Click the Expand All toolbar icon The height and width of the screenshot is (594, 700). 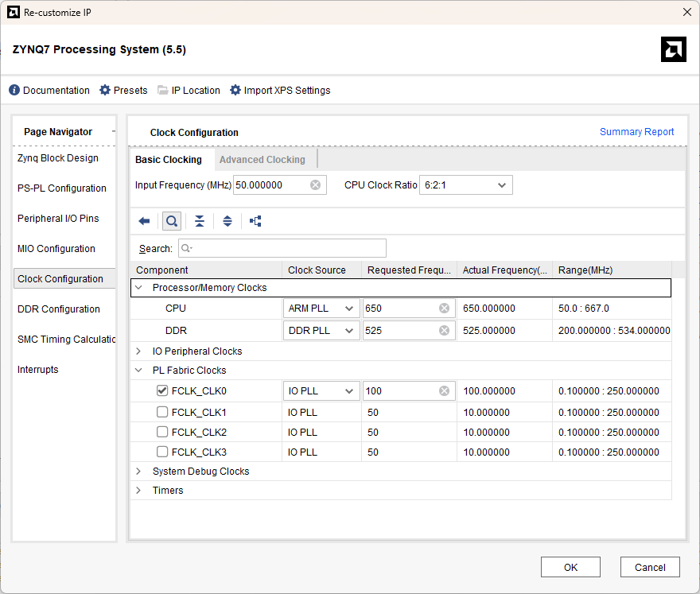click(227, 221)
